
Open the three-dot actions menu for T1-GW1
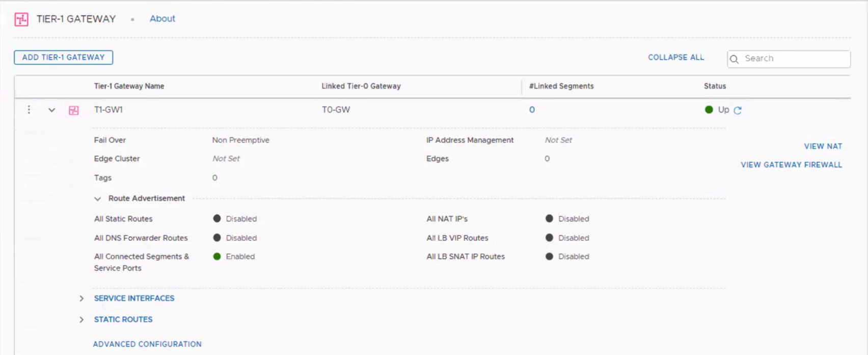tap(29, 110)
